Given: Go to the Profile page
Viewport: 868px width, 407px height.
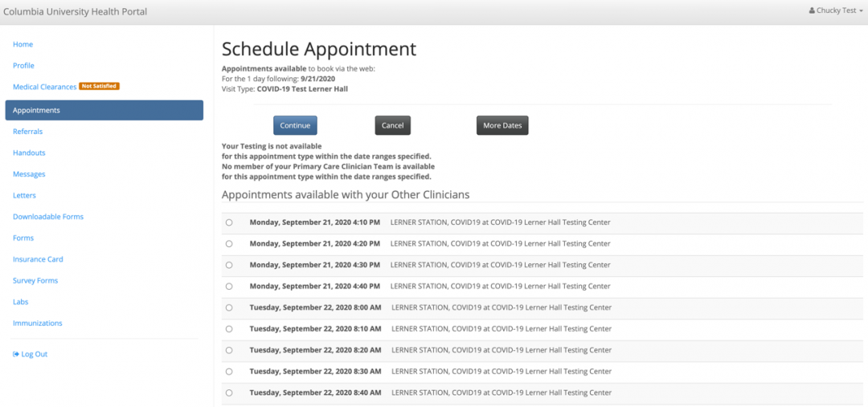Looking at the screenshot, I should pyautogui.click(x=23, y=66).
